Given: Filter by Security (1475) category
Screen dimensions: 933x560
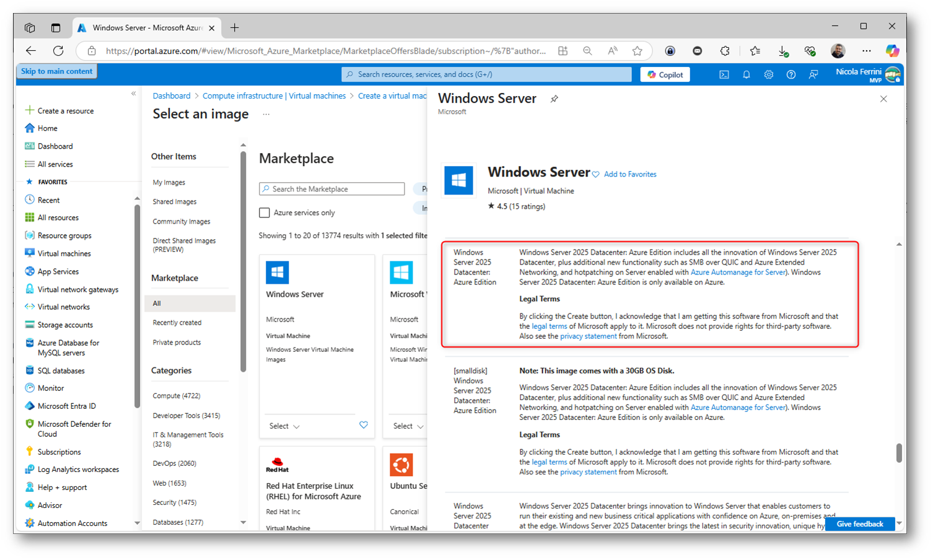Looking at the screenshot, I should tap(174, 502).
